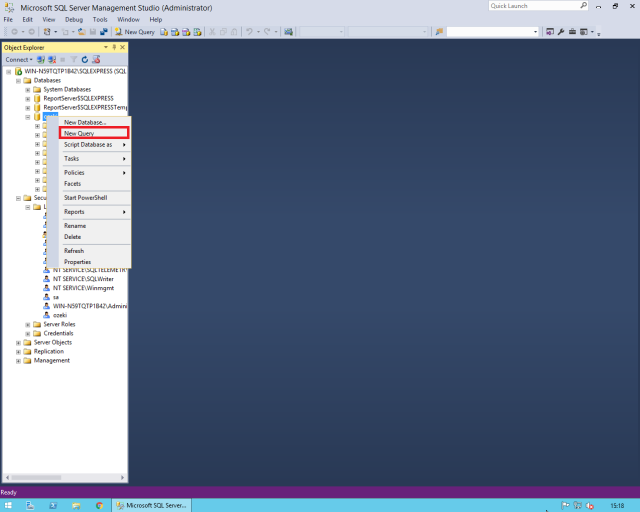Screen dimensions: 640x512
Task: Open the Reports submenu
Action: point(94,212)
